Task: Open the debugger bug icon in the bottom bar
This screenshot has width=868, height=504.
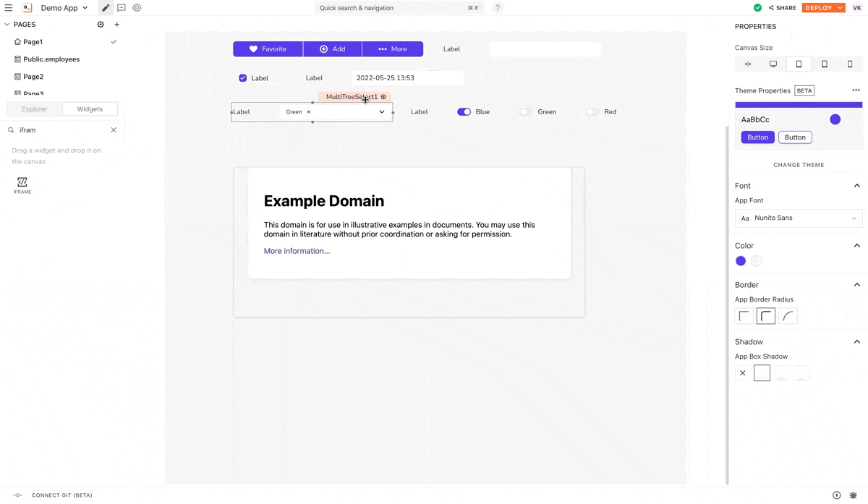Action: [854, 495]
